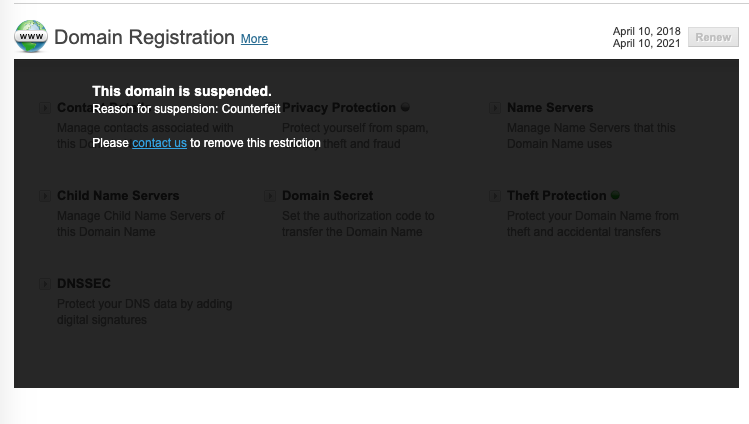Expand the Contacts section arrow
The width and height of the screenshot is (749, 424).
45,108
